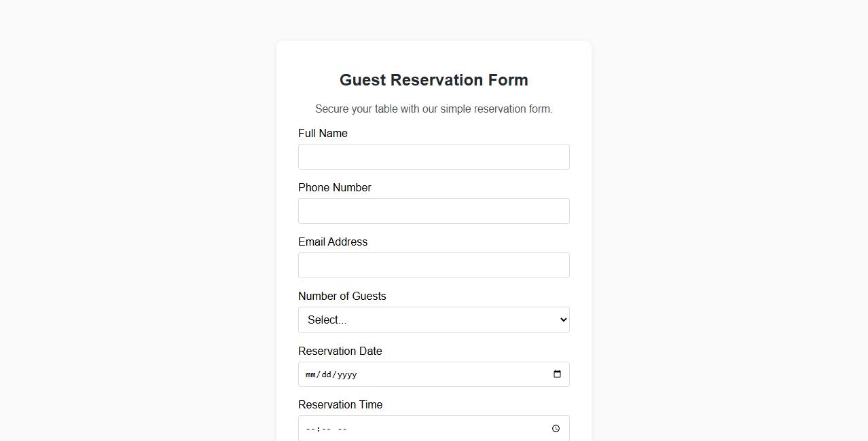
Task: Click the Phone Number input box
Action: click(x=433, y=211)
